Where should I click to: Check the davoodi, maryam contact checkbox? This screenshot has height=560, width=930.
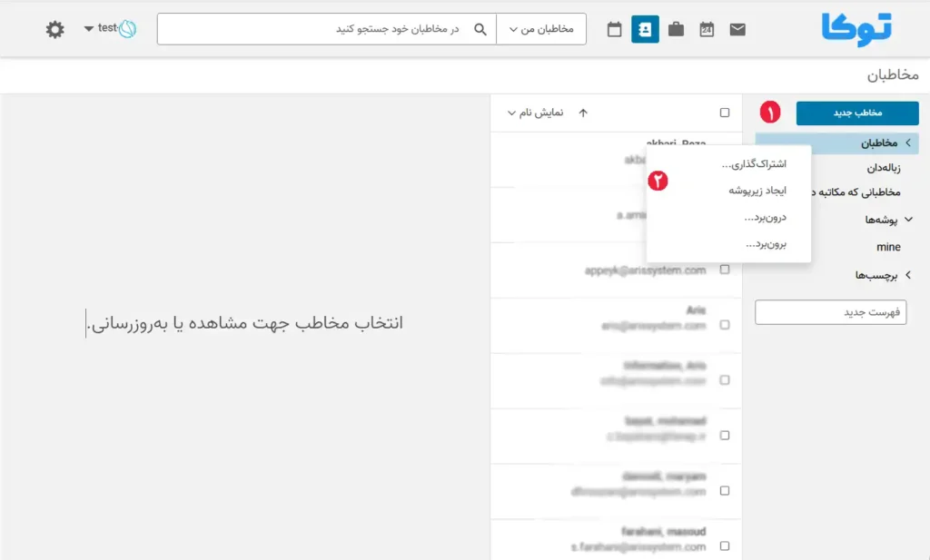724,491
